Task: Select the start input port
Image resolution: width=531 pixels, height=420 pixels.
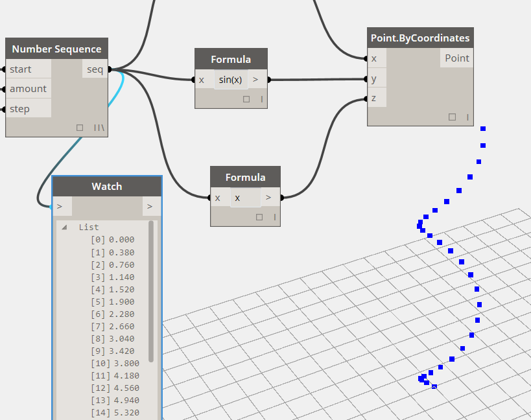Action: pos(29,69)
